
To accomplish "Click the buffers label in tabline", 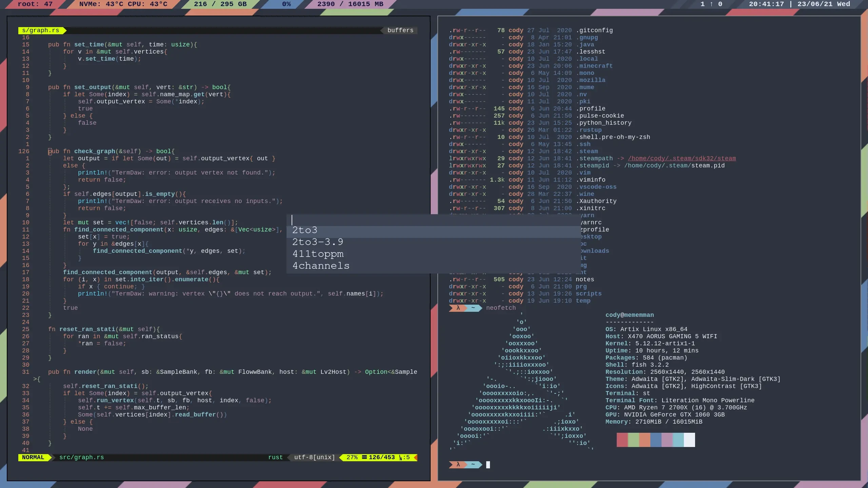I will (400, 30).
